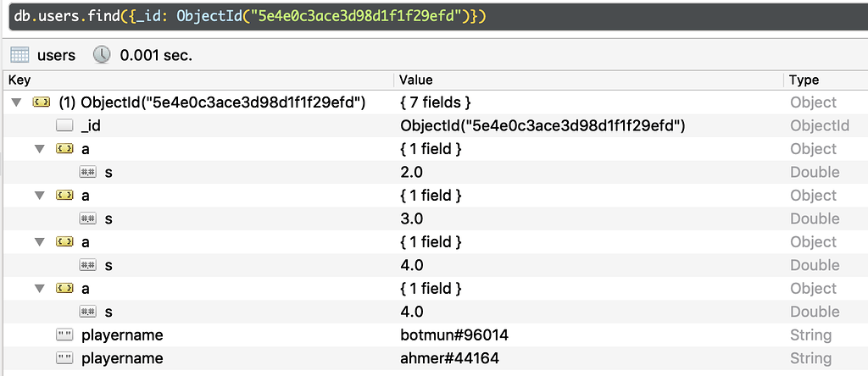Click the clock icon beside 0.001 sec.
The height and width of the screenshot is (376, 868).
tap(102, 55)
